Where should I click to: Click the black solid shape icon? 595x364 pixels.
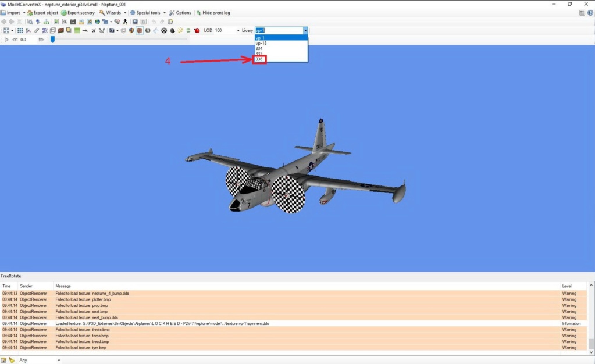click(x=172, y=30)
